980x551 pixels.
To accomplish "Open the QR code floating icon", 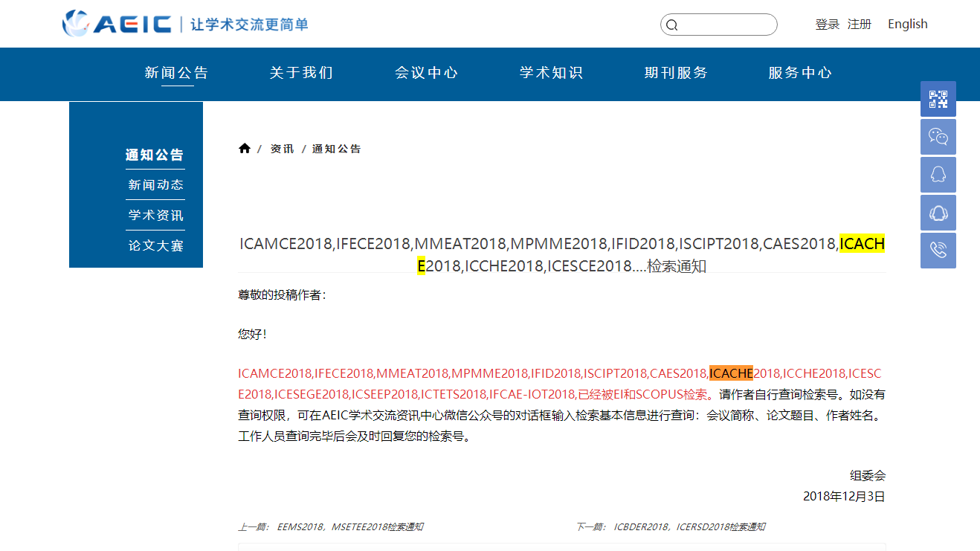I will (938, 99).
